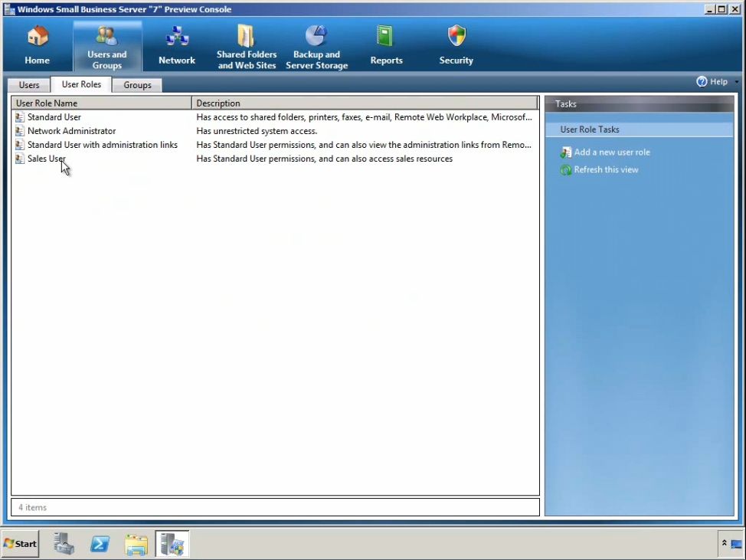Open Server Manager from the taskbar

click(64, 543)
